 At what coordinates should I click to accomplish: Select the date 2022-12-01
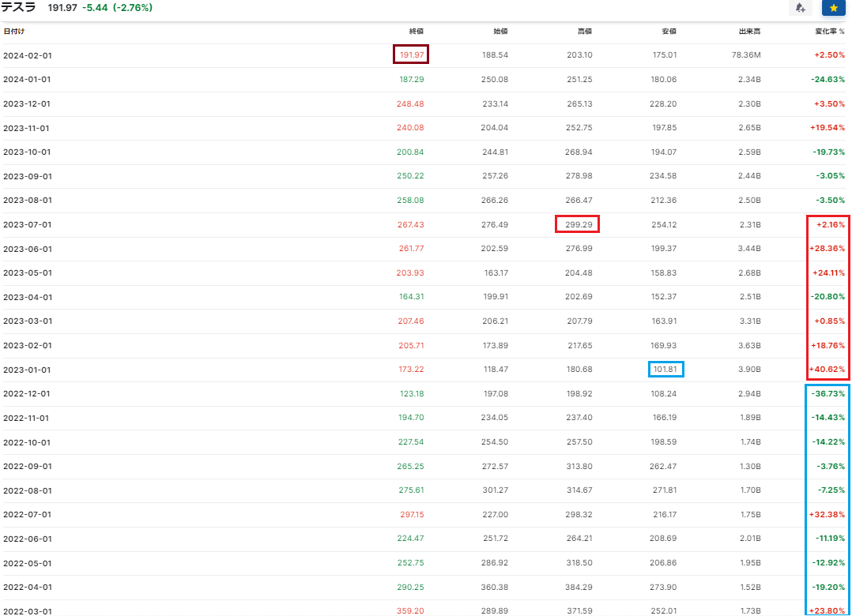[x=27, y=394]
